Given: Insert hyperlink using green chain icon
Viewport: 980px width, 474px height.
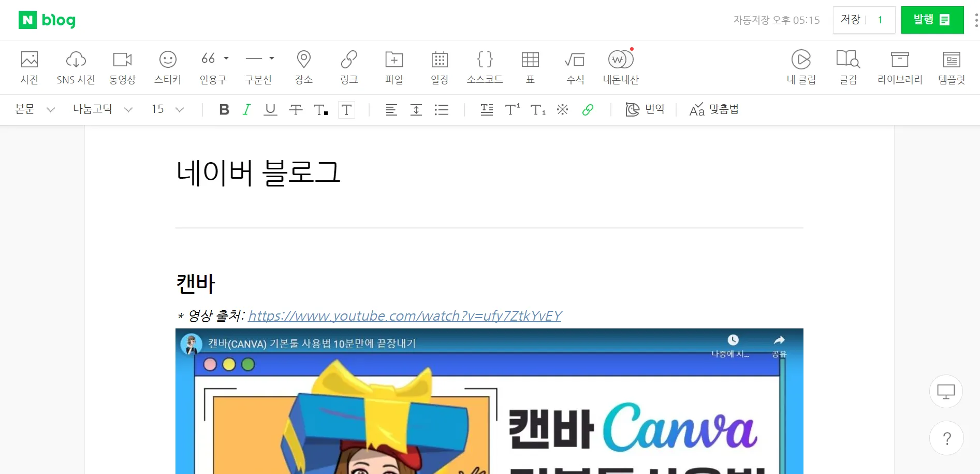Looking at the screenshot, I should click(588, 110).
